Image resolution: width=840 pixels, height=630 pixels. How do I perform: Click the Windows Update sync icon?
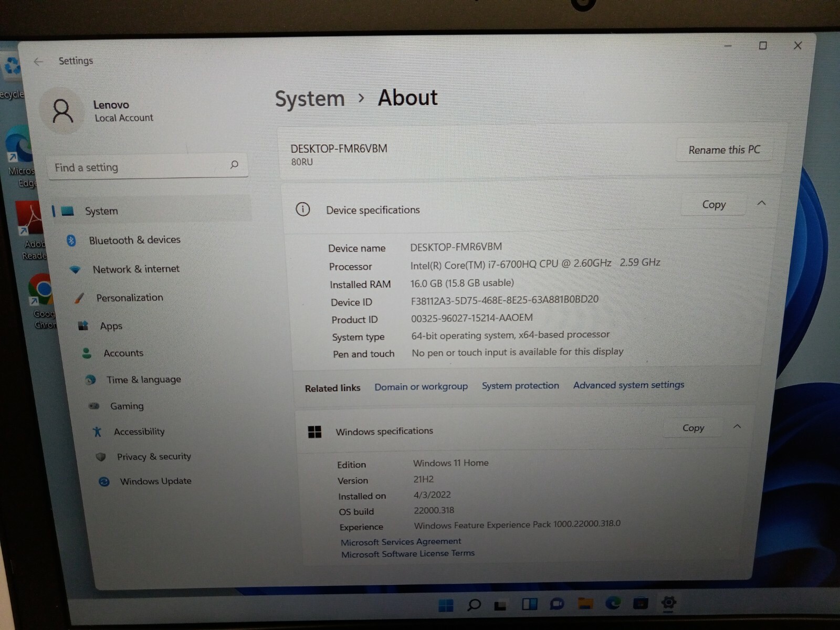(x=104, y=481)
